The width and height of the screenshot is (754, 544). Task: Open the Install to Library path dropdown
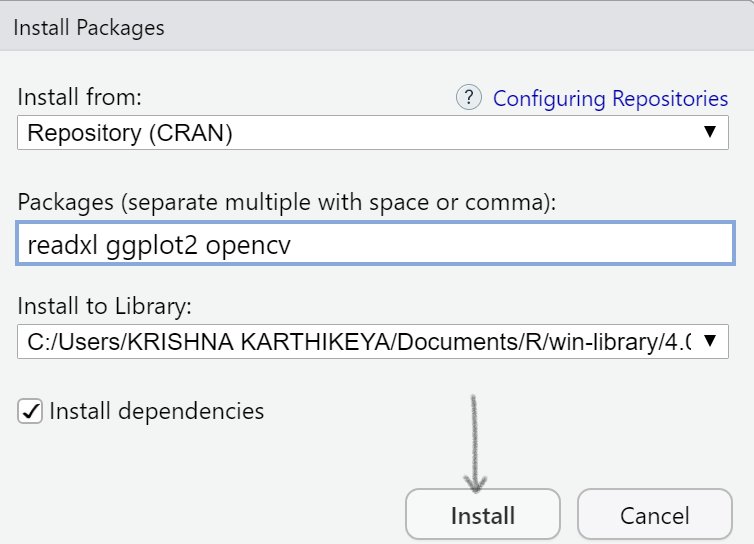pyautogui.click(x=360, y=341)
